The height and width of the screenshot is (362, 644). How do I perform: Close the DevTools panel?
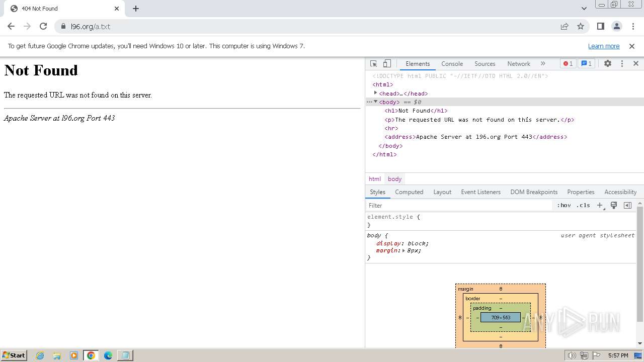636,63
